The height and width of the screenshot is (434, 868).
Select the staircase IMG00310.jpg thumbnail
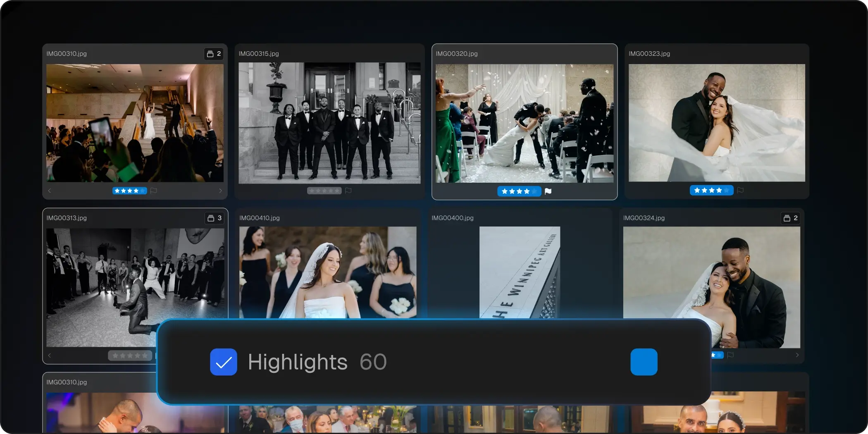(135, 123)
